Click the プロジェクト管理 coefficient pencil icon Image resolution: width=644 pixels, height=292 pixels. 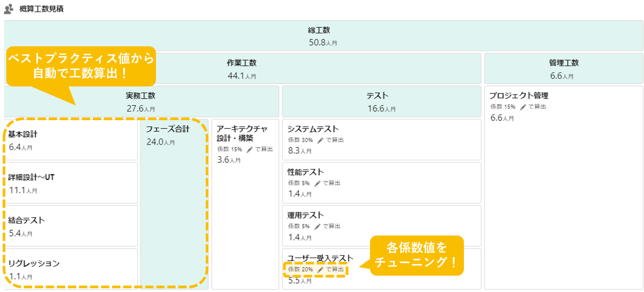[x=523, y=107]
